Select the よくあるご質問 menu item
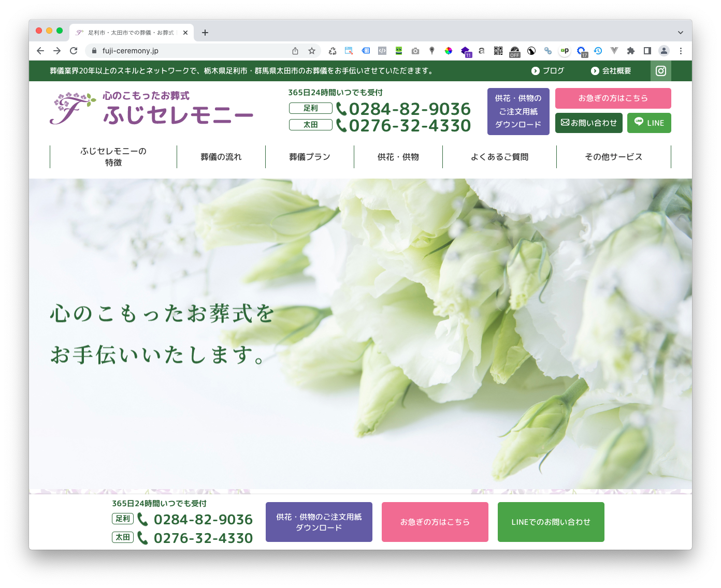Image resolution: width=721 pixels, height=588 pixels. click(x=499, y=157)
